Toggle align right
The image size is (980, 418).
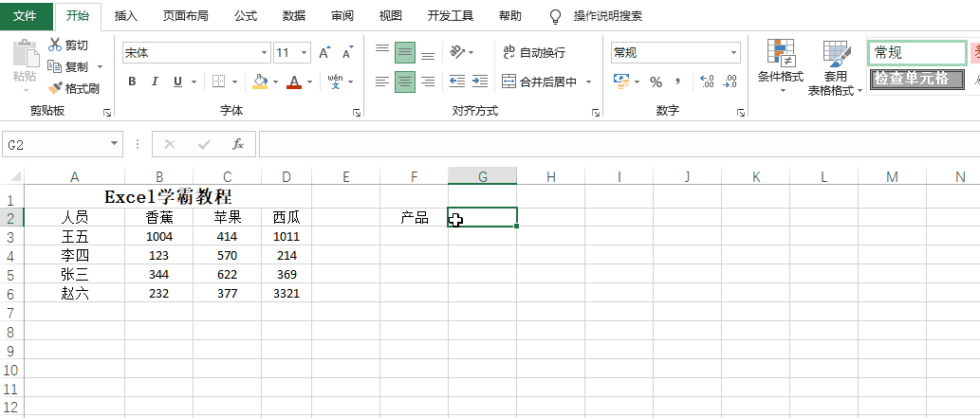[x=428, y=82]
